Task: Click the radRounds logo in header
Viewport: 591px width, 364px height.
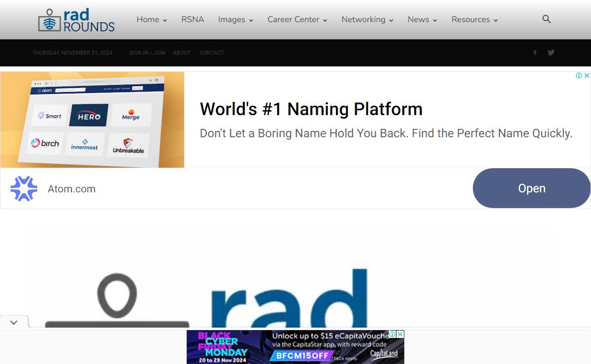Action: 76,20
